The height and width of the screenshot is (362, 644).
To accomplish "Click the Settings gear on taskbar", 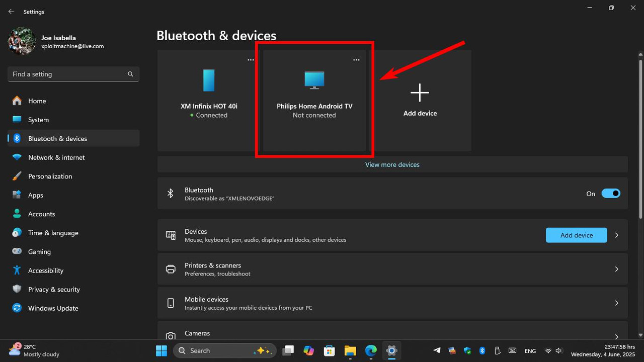I will point(391,350).
